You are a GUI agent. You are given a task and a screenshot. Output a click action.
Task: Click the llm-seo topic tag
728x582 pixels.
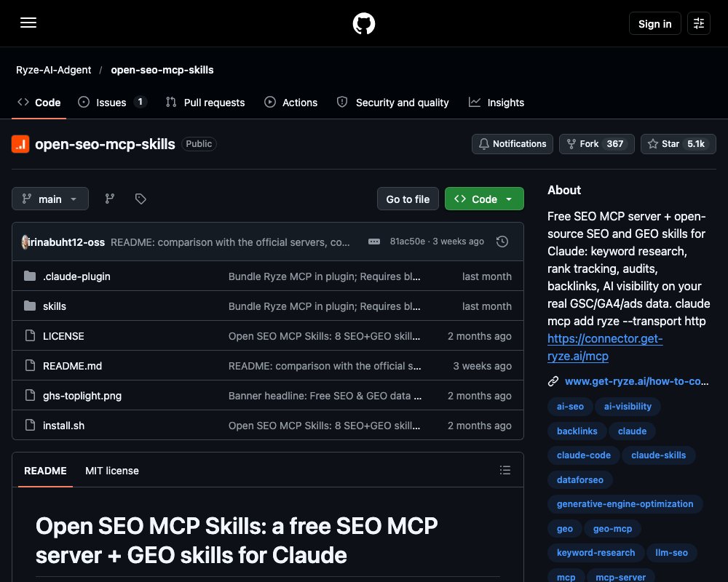(x=671, y=553)
